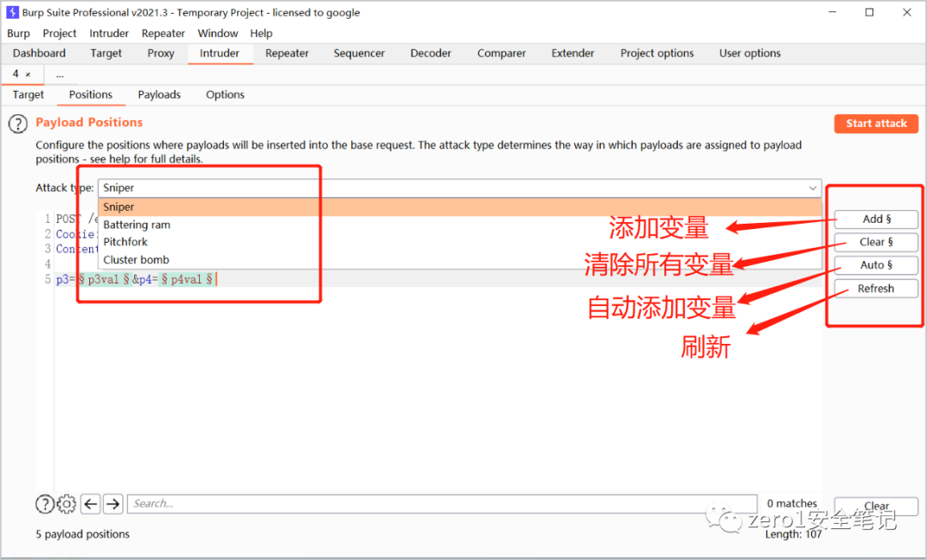
Task: Switch to the Decoder tab
Action: 430,53
